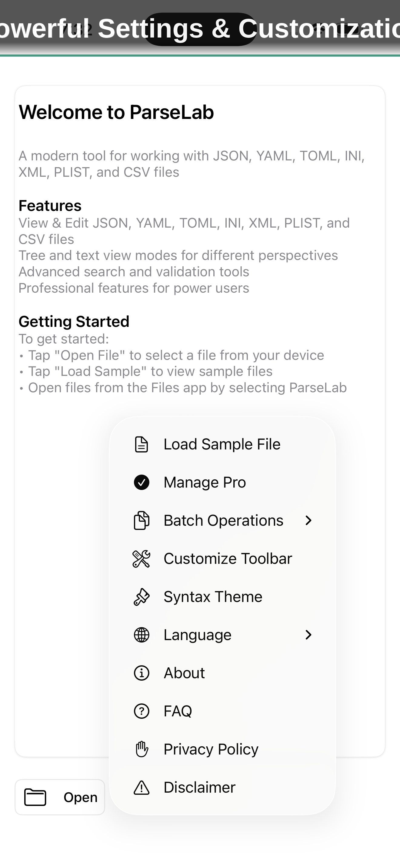This screenshot has width=400, height=868.
Task: Select Customize Toolbar from the menu
Action: click(x=228, y=558)
